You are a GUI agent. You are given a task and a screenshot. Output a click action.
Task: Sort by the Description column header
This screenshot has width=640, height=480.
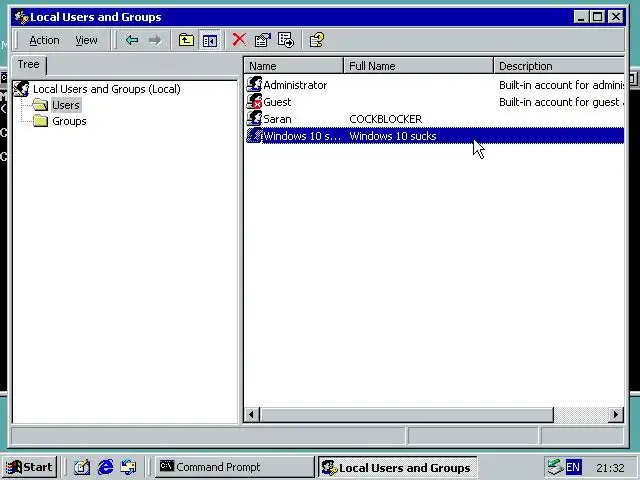[559, 66]
